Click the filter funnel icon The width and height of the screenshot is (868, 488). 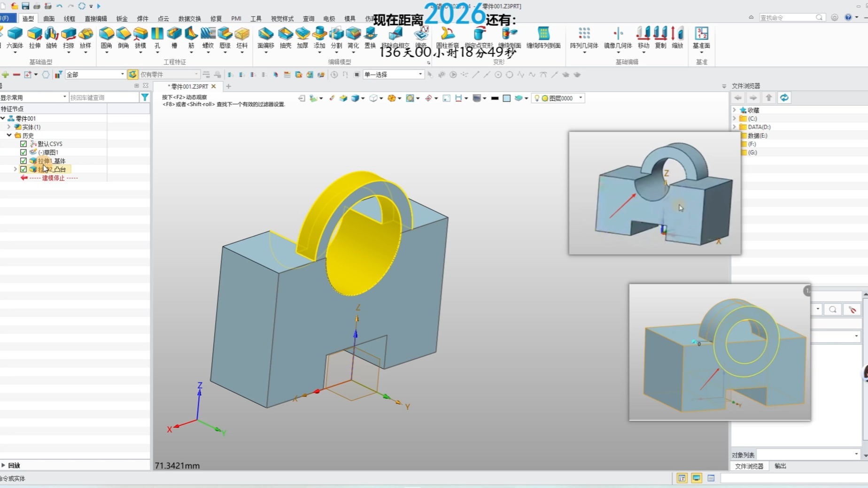tap(145, 97)
